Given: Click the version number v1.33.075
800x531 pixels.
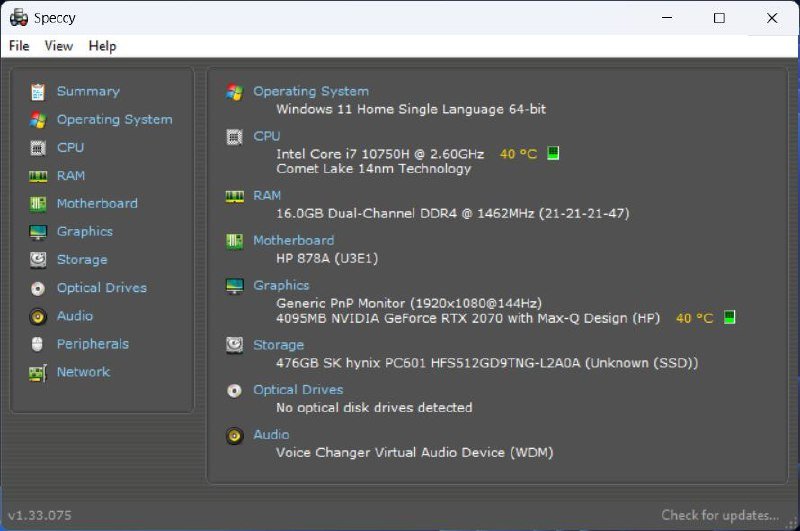Looking at the screenshot, I should 40,515.
